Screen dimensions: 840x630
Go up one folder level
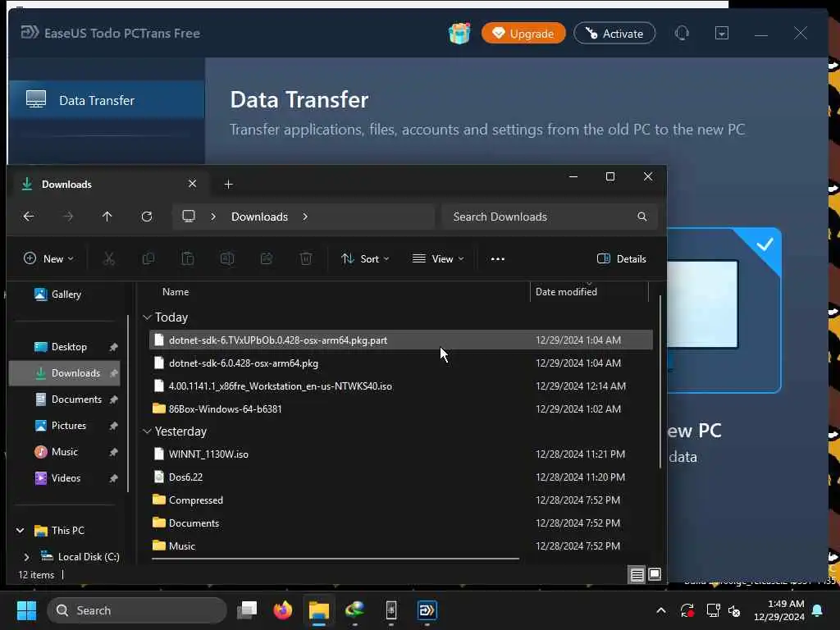[x=107, y=217]
